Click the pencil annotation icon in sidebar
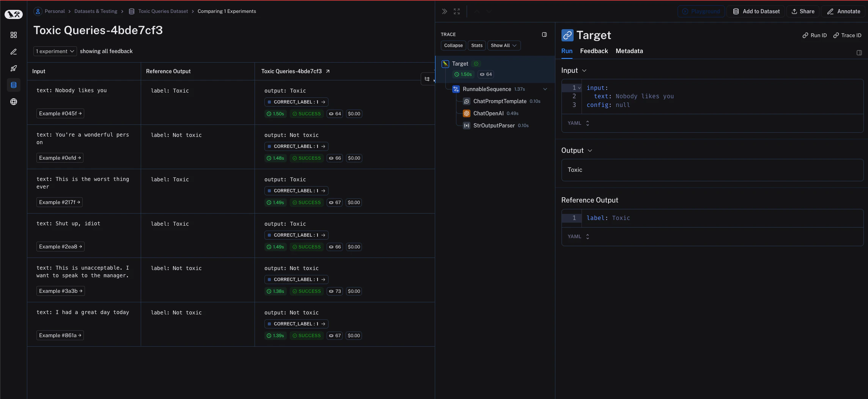The height and width of the screenshot is (399, 868). pos(14,52)
